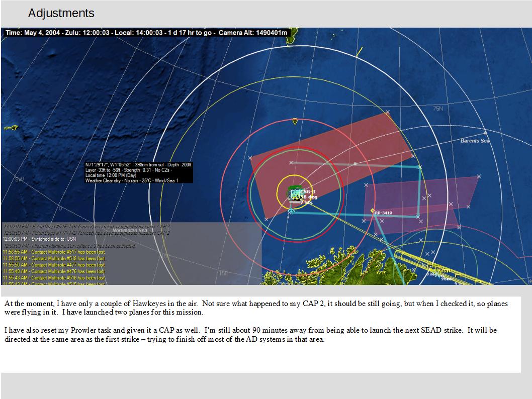The image size is (532, 399).
Task: Click the 'Adjustments' slide title
Action: 61,13
